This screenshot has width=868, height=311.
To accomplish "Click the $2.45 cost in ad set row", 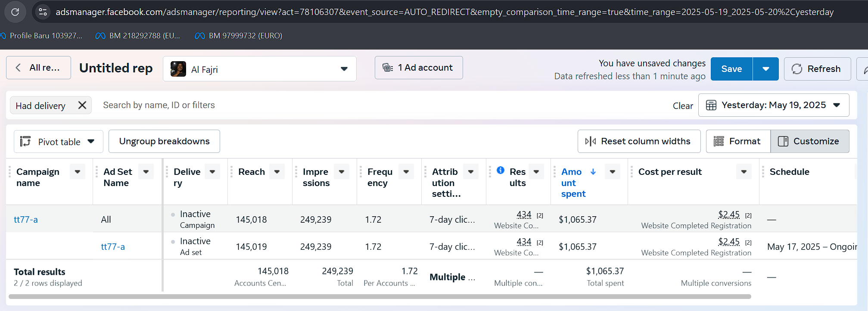I will (x=729, y=242).
